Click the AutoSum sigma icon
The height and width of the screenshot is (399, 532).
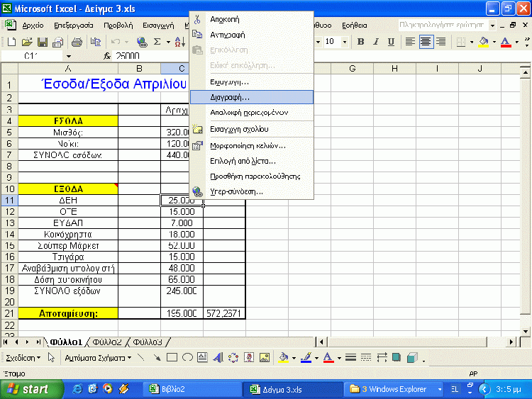point(157,42)
